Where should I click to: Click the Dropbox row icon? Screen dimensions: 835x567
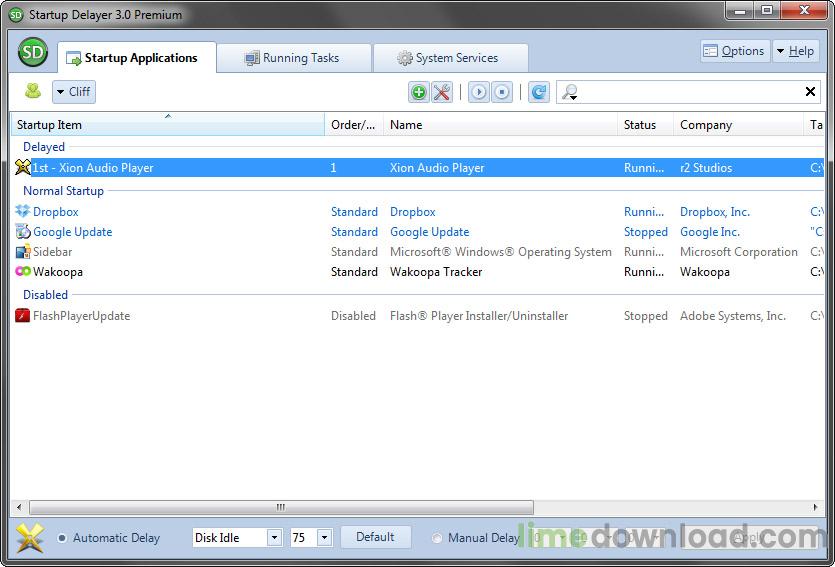coord(23,211)
